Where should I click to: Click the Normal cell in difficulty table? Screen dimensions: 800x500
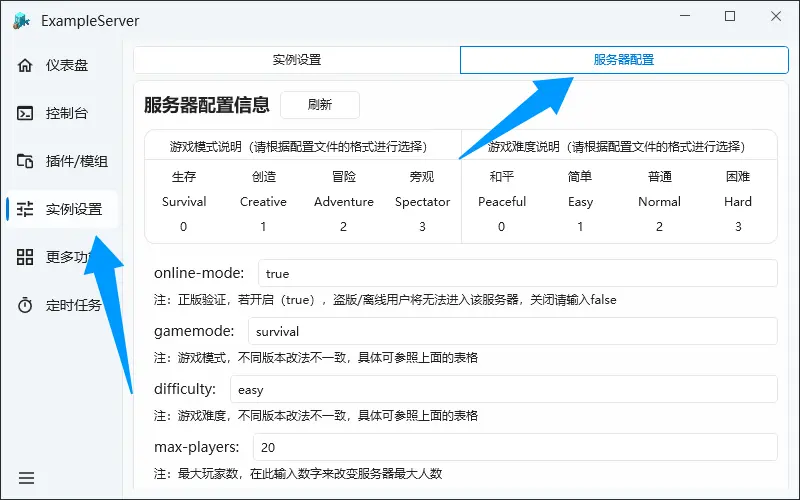click(x=659, y=202)
